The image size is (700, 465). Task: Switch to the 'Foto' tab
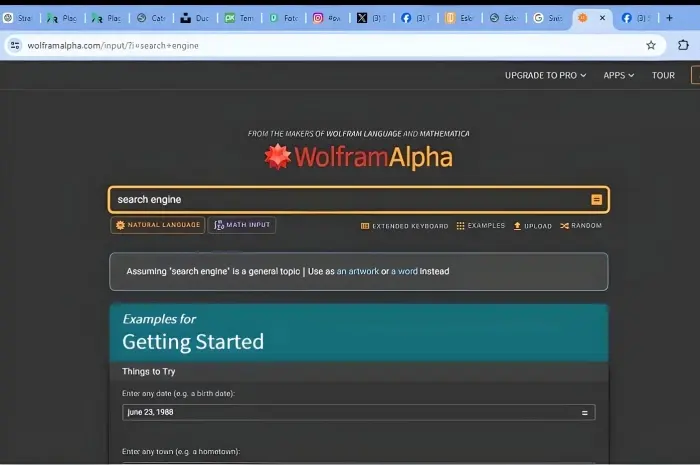(283, 18)
